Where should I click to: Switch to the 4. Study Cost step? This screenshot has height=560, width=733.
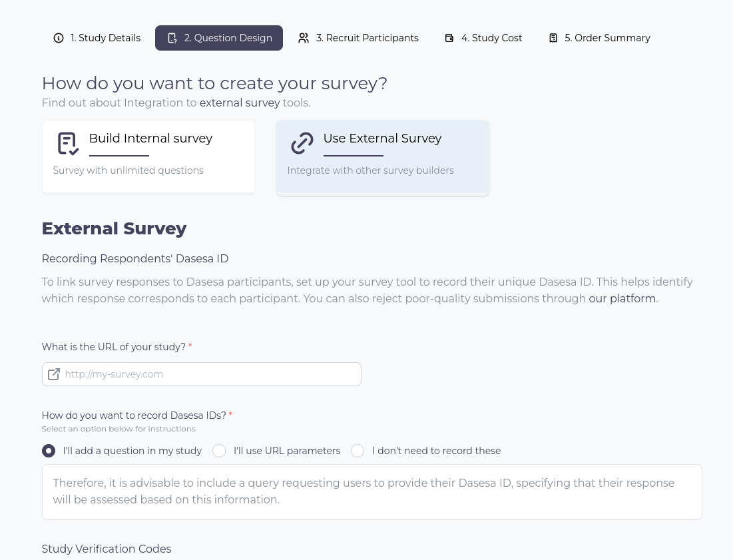coord(483,38)
